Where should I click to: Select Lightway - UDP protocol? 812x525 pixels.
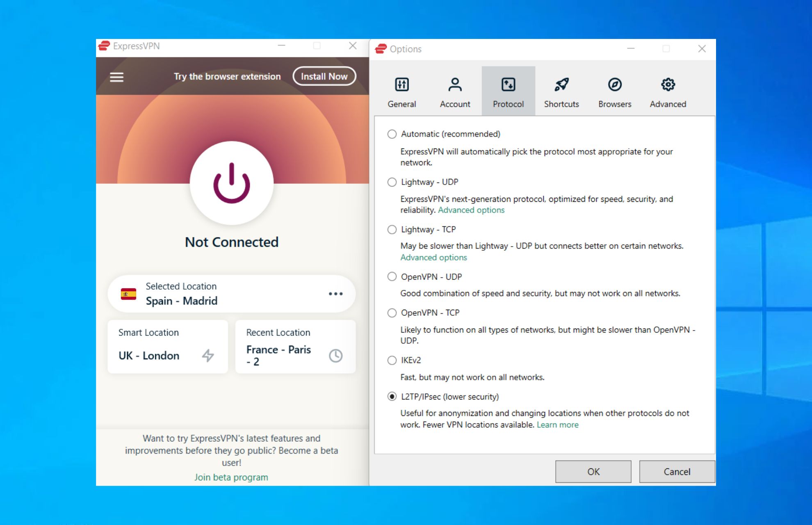tap(392, 182)
